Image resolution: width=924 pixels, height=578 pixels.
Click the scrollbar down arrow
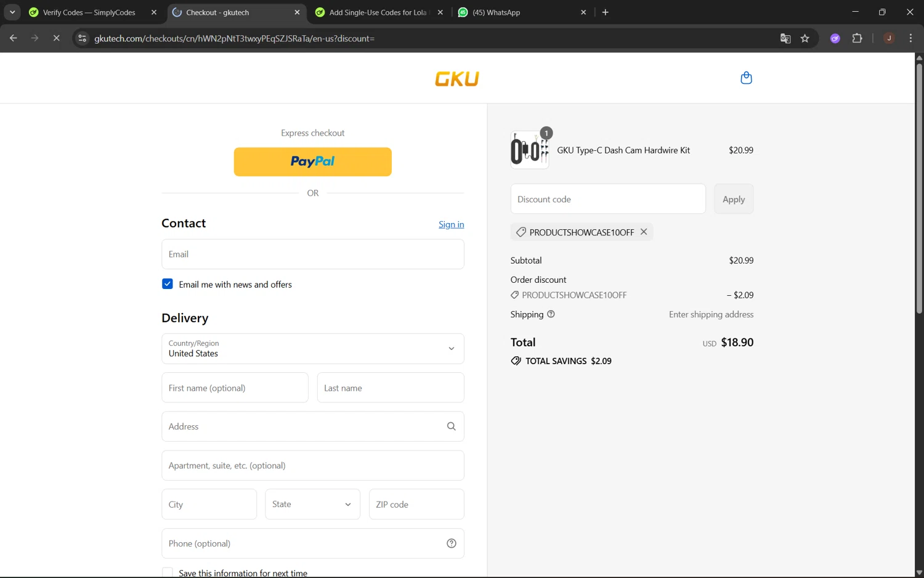[x=918, y=573]
